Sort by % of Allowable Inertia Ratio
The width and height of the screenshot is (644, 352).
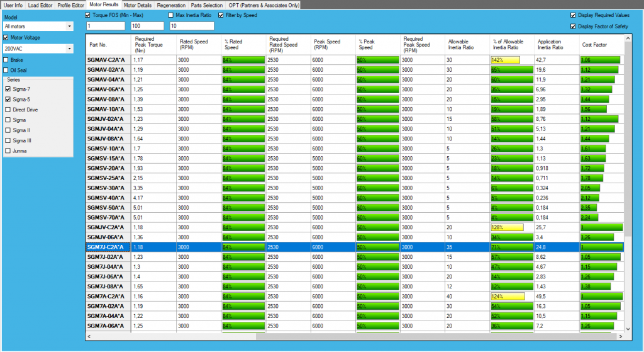[x=512, y=45]
